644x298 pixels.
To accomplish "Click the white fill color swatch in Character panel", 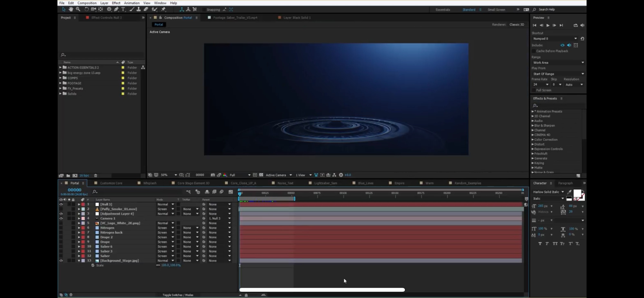I will click(x=577, y=194).
